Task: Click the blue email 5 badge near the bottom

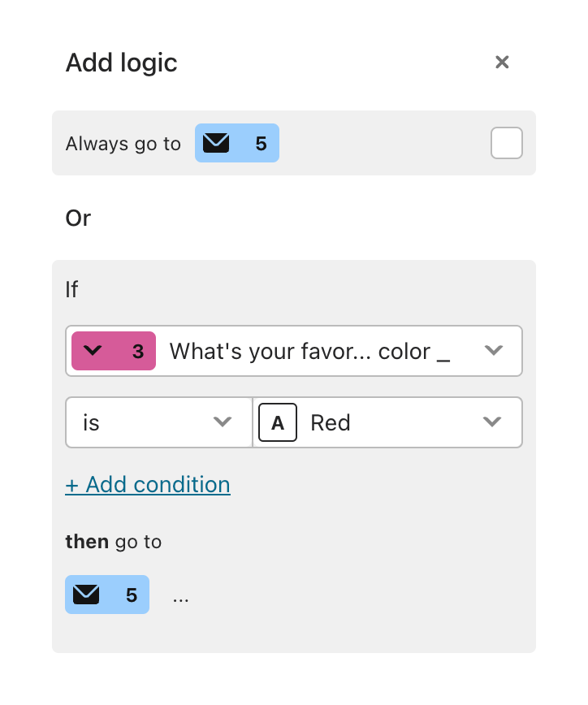Action: pyautogui.click(x=107, y=595)
